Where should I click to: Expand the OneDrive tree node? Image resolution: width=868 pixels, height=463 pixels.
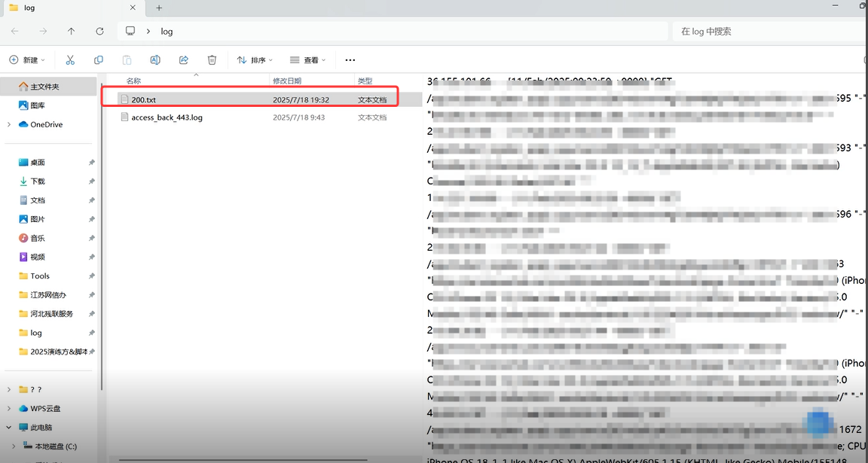(9, 124)
